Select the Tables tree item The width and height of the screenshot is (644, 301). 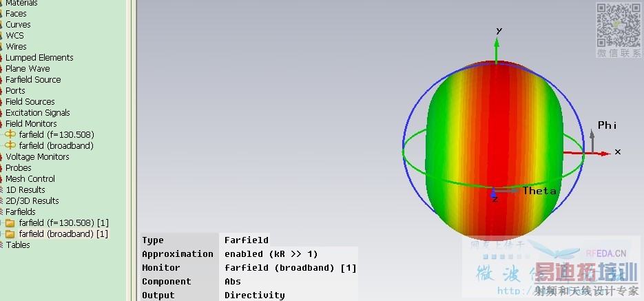pos(18,245)
